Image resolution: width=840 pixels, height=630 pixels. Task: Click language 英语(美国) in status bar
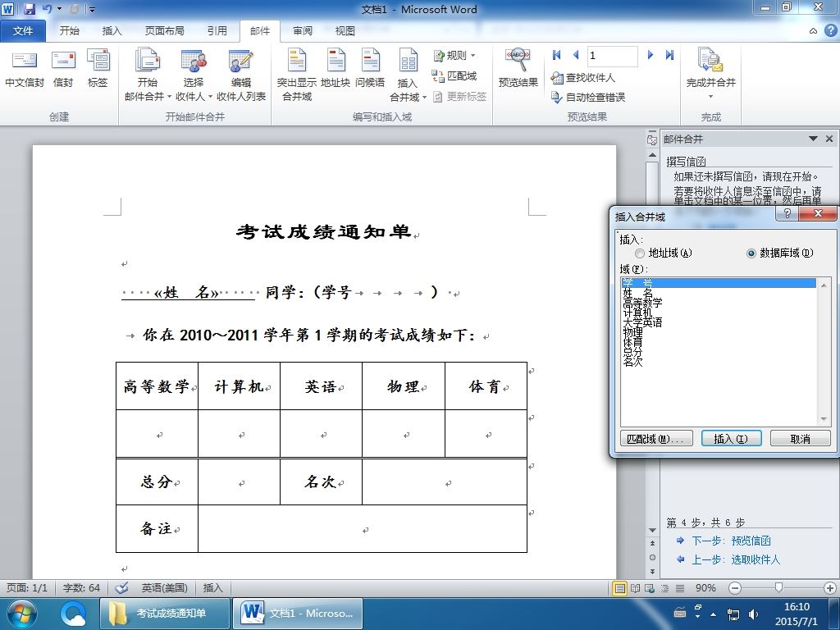(x=164, y=587)
